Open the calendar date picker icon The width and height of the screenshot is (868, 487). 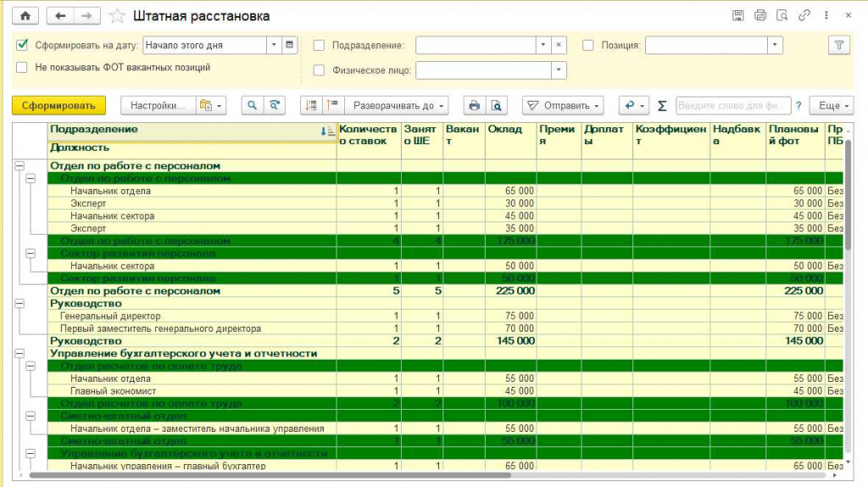point(290,45)
